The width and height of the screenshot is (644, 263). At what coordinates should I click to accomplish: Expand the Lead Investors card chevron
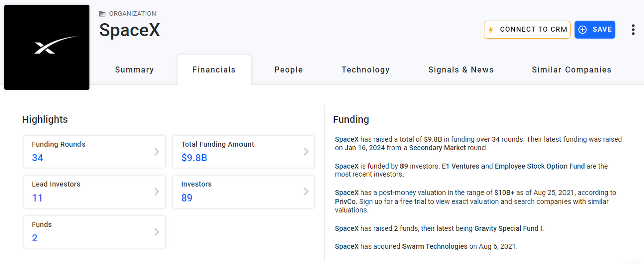(x=157, y=192)
